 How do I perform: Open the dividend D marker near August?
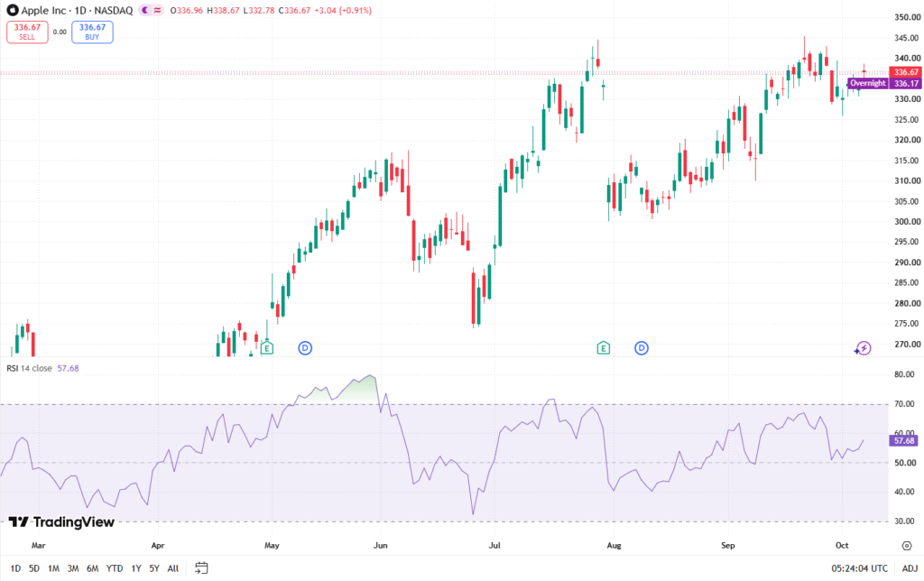pos(642,347)
